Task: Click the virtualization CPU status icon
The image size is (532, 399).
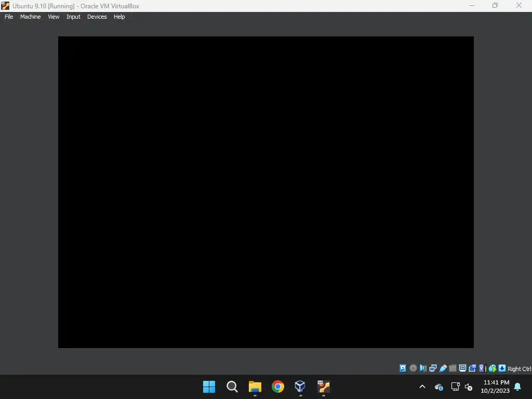Action: click(x=483, y=368)
